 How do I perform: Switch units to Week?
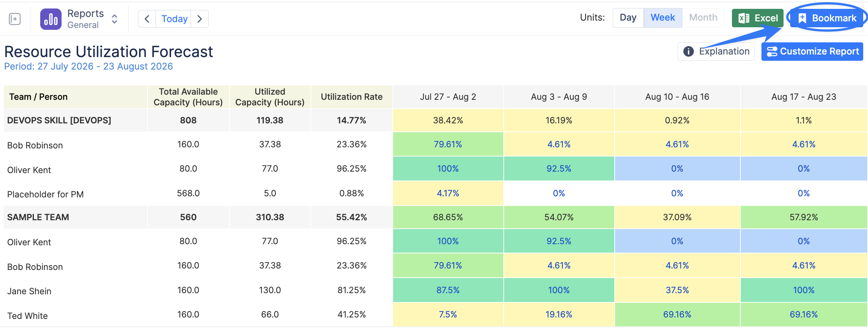click(x=663, y=18)
